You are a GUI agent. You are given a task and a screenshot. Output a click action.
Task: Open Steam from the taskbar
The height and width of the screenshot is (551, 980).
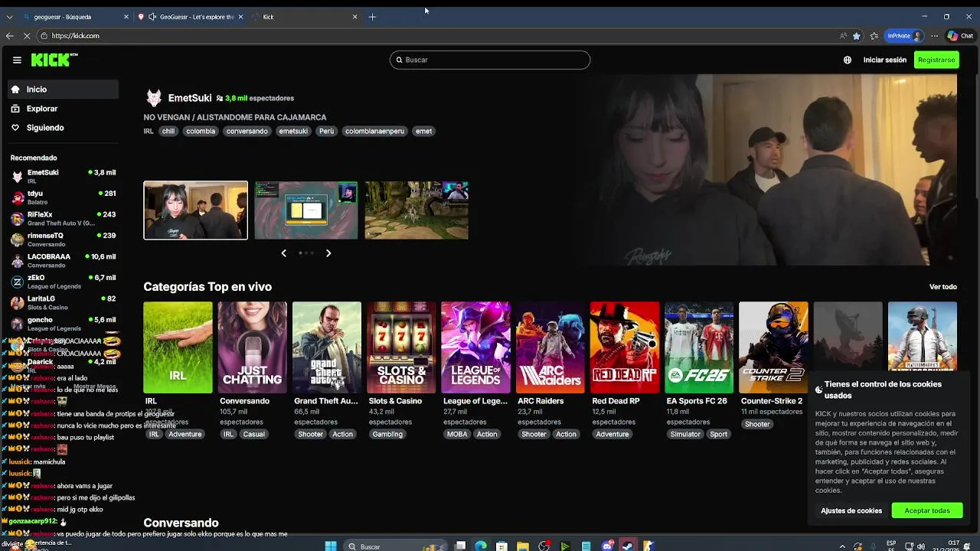pos(628,546)
